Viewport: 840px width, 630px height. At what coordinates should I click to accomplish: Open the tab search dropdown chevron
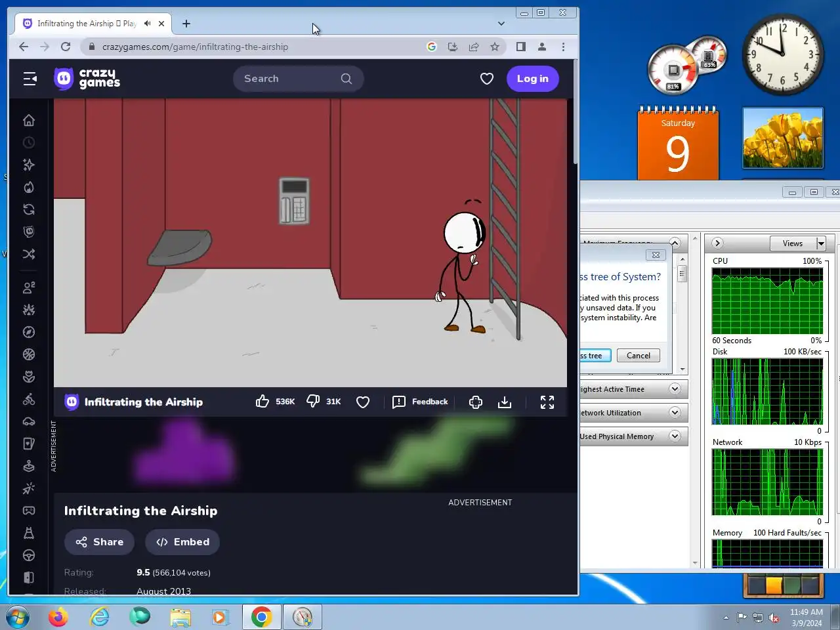pos(501,24)
